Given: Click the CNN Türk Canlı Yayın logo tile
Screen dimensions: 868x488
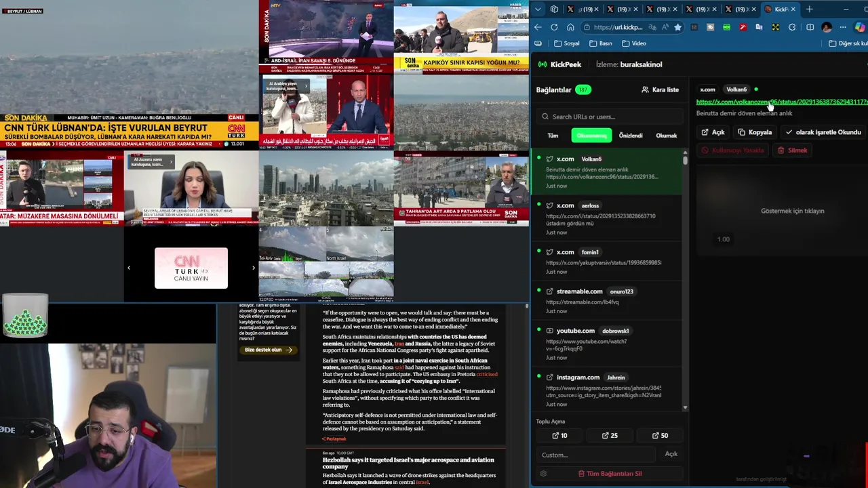Looking at the screenshot, I should pyautogui.click(x=191, y=268).
